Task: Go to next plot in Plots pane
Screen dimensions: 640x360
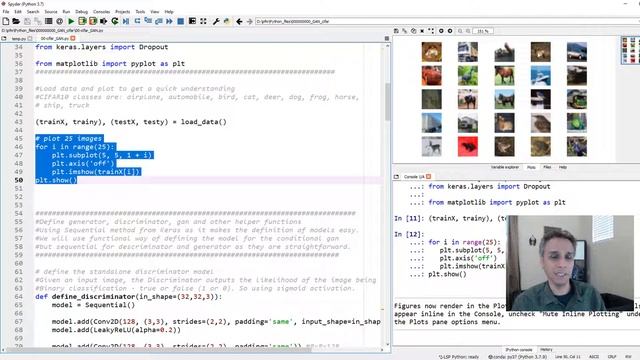Action: tap(450, 31)
